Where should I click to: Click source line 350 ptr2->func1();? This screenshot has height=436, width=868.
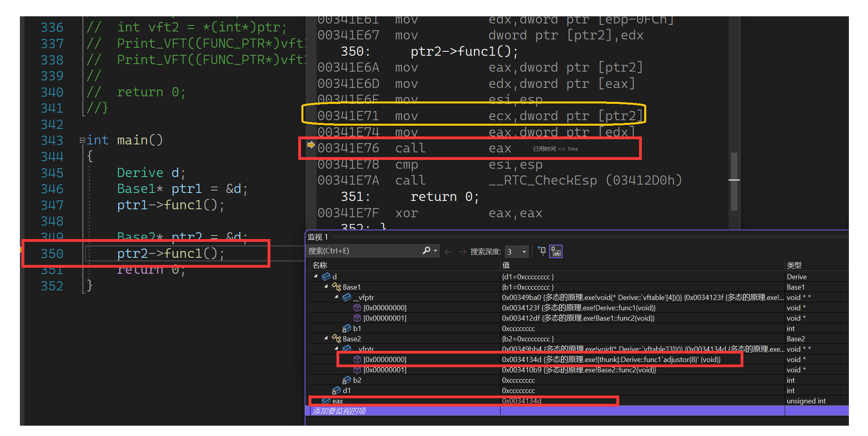(171, 253)
